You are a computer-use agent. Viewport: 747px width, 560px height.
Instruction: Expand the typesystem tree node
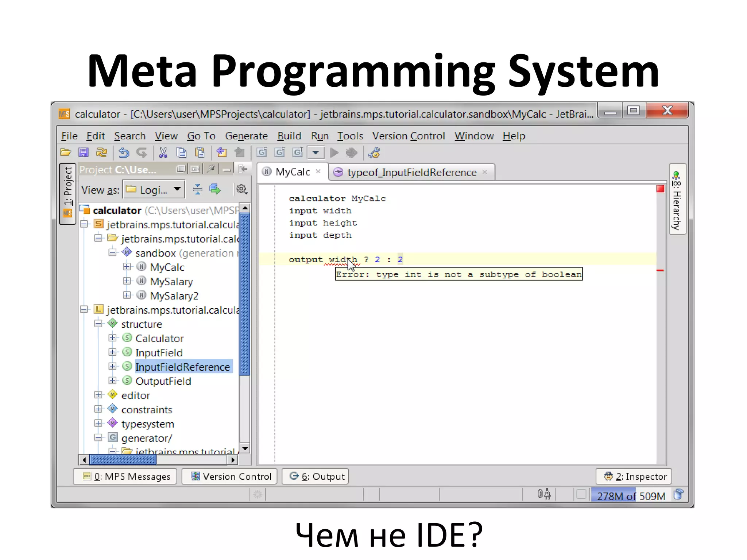click(x=98, y=423)
